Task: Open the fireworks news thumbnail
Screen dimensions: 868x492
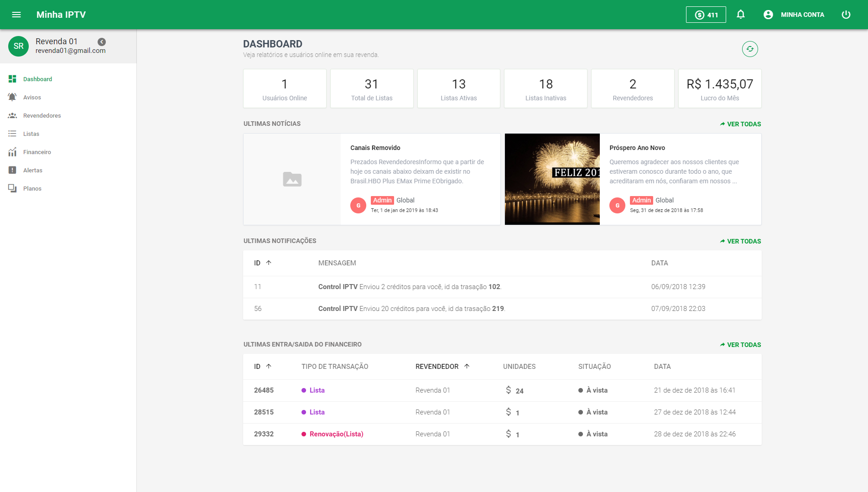Action: pyautogui.click(x=552, y=179)
